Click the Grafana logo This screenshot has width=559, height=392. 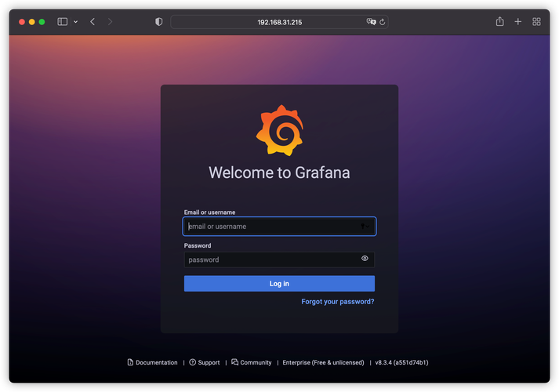coord(279,130)
